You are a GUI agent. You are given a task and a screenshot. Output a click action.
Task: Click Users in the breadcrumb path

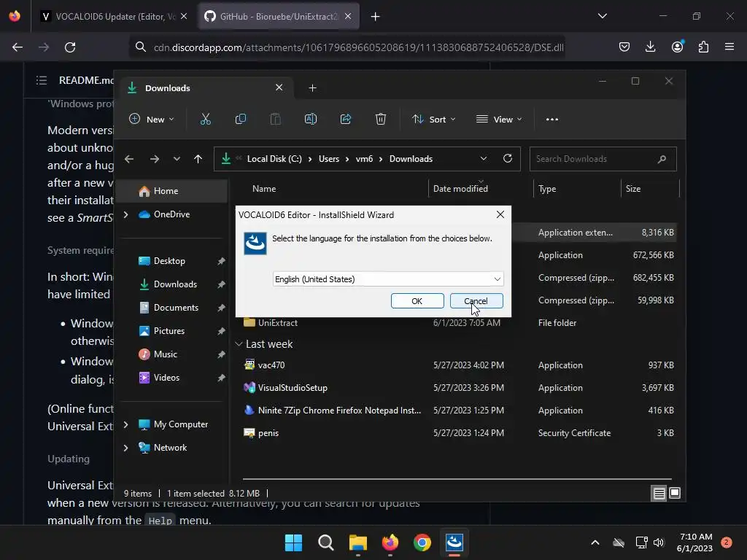point(329,159)
